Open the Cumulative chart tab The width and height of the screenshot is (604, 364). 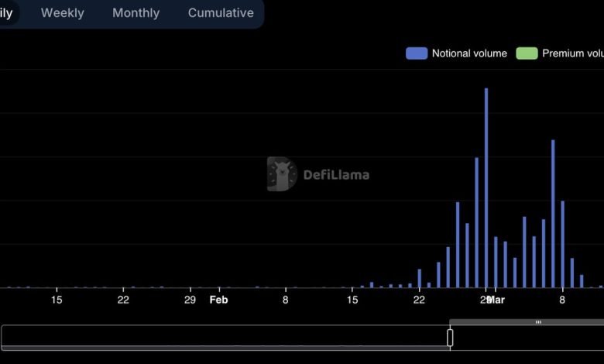(x=221, y=13)
